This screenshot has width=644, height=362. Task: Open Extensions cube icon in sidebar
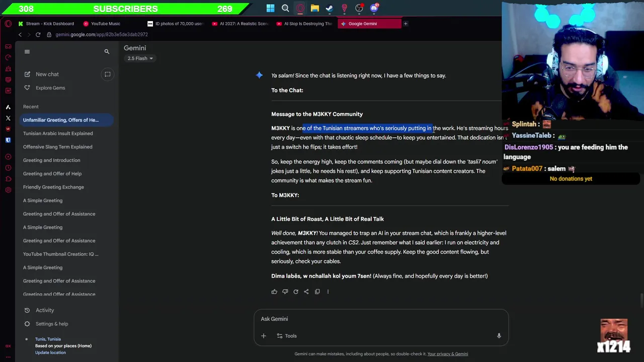point(8,178)
